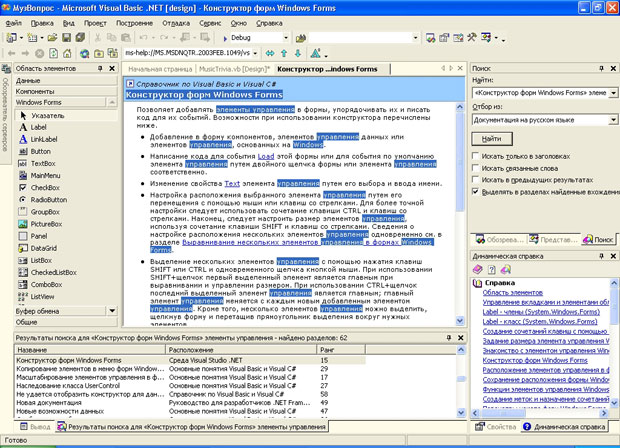620x448 pixels.
Task: Click the New Project toolbar icon
Action: click(11, 38)
